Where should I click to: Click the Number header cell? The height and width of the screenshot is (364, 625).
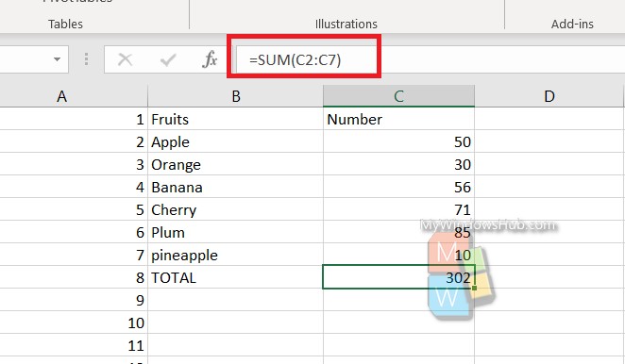click(x=398, y=119)
